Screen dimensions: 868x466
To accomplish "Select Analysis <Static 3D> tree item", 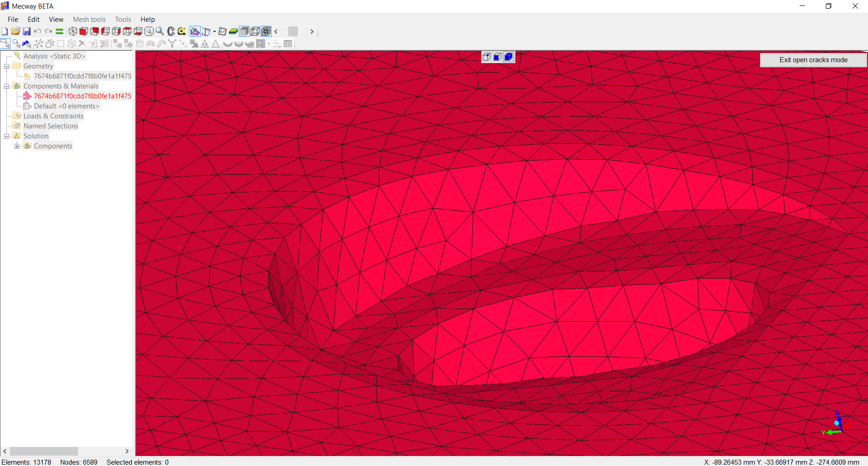I will coord(54,56).
